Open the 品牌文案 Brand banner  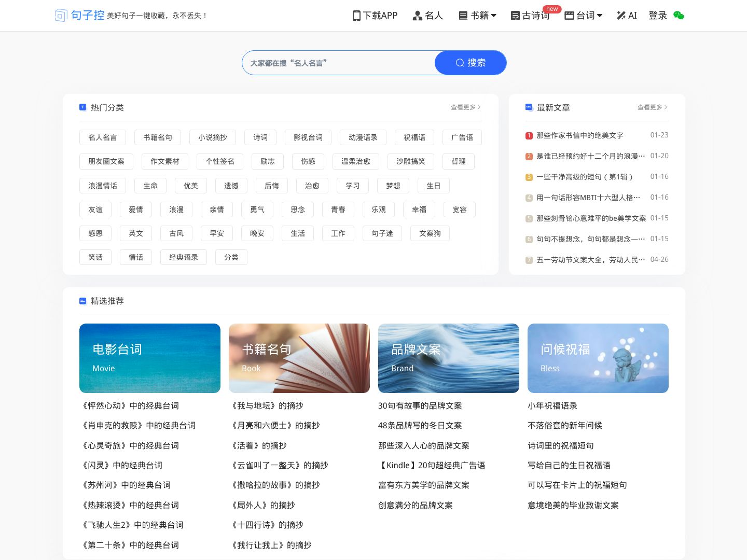[x=449, y=358]
